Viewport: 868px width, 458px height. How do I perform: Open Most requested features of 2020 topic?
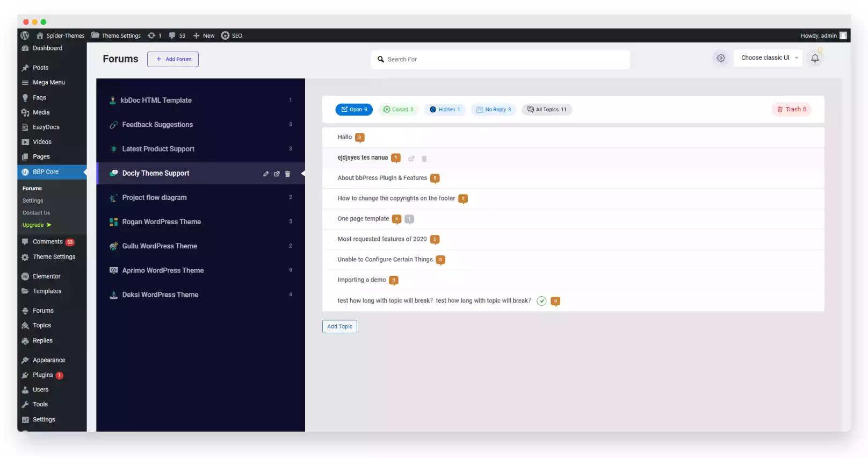tap(382, 239)
